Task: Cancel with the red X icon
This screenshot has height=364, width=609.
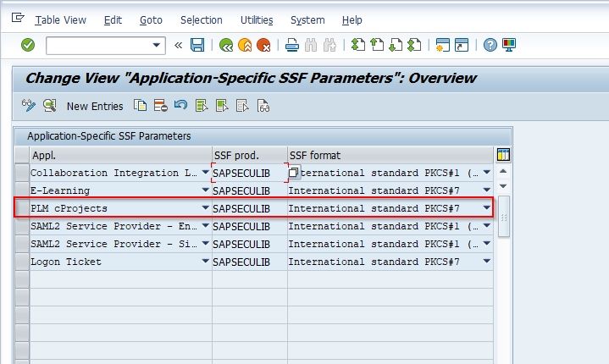Action: tap(263, 45)
